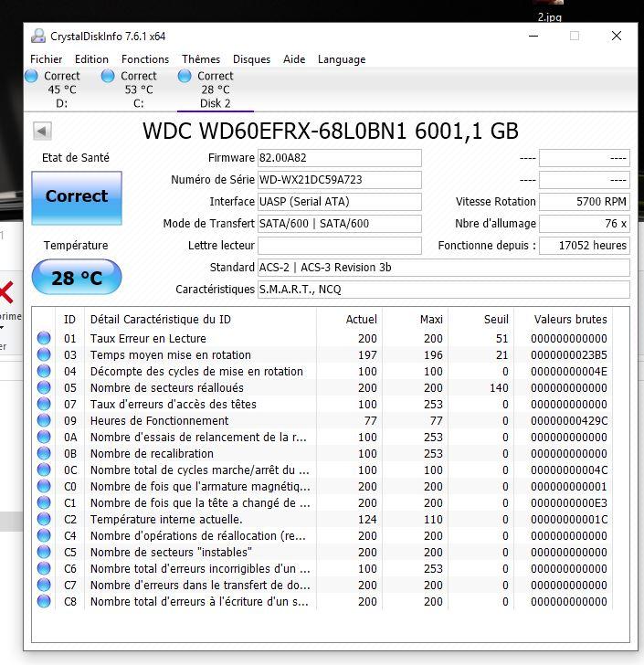Screen dimensions: 644x665
Task: Click the status orb for Disk 2
Action: (185, 77)
